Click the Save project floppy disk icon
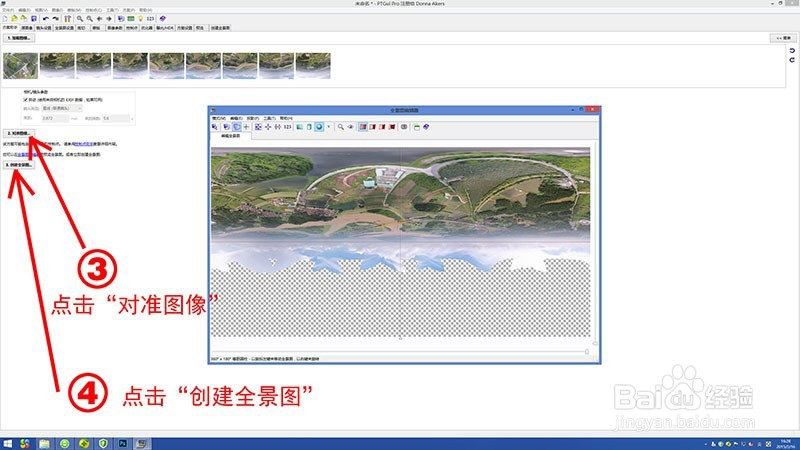 [34, 18]
